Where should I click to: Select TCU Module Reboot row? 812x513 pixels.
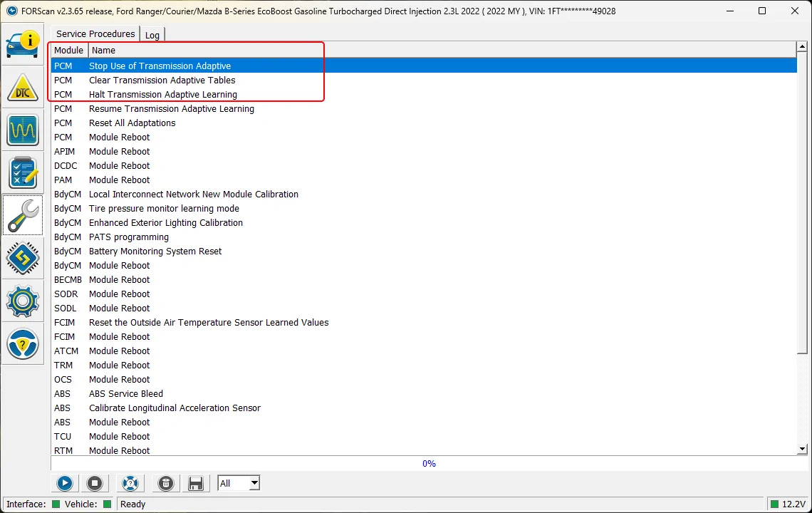(x=424, y=436)
